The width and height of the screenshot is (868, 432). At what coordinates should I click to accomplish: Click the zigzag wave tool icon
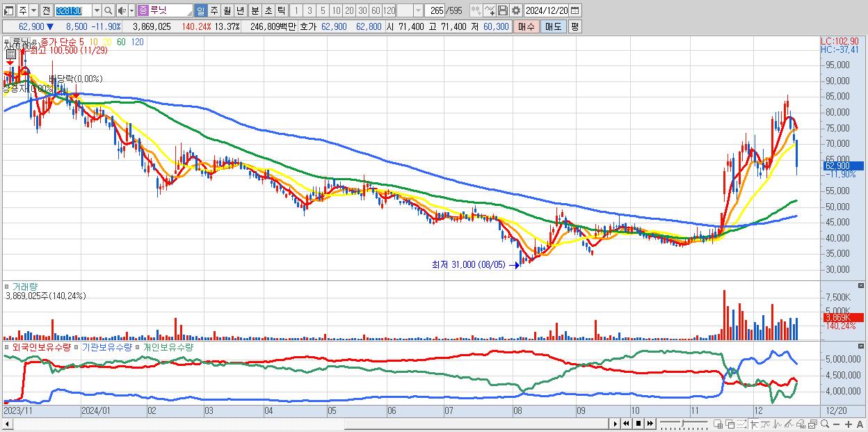[778, 424]
